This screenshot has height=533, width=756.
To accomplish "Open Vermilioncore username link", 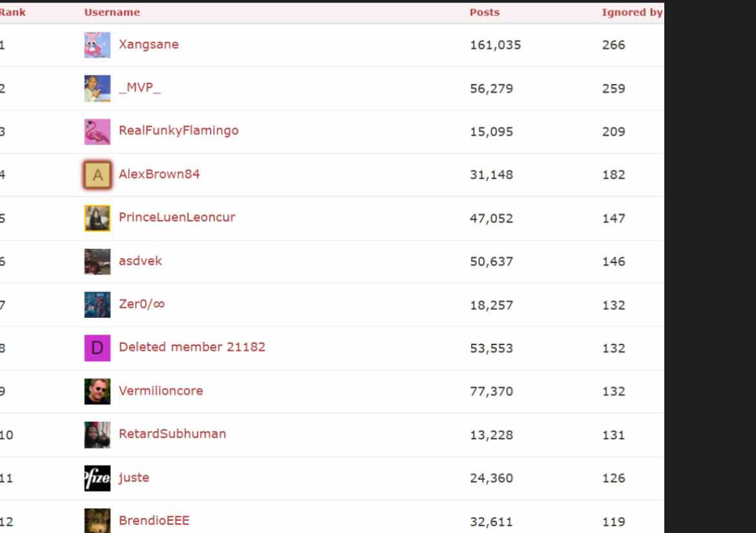I will (161, 391).
